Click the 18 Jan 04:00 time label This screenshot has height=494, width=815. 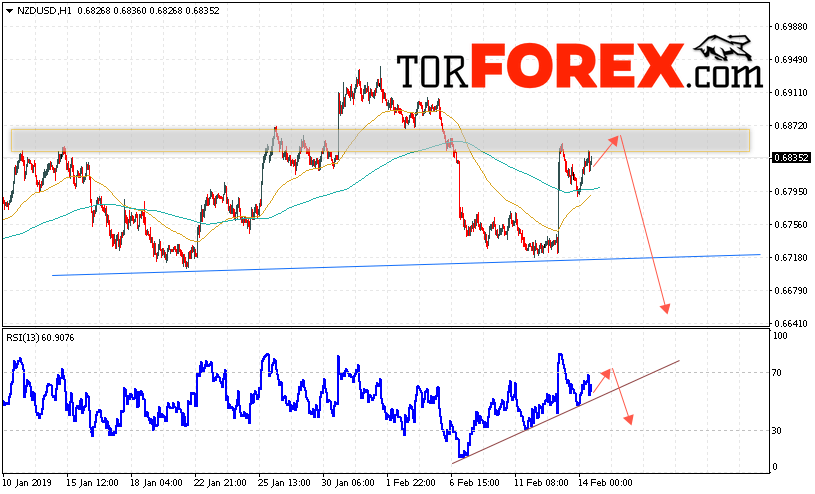[156, 483]
